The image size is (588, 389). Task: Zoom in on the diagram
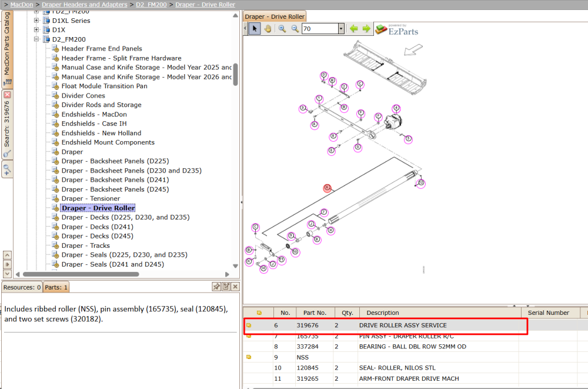[282, 28]
